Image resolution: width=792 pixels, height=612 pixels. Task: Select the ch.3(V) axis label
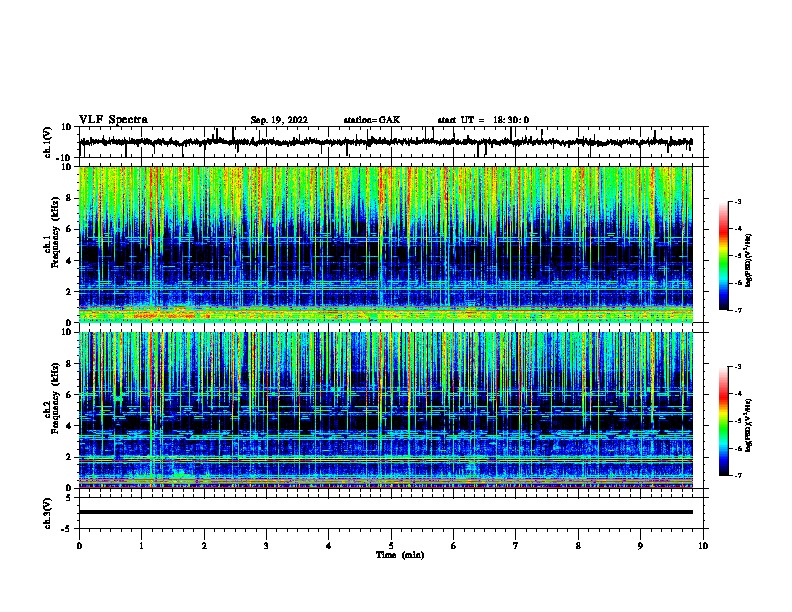tap(47, 513)
